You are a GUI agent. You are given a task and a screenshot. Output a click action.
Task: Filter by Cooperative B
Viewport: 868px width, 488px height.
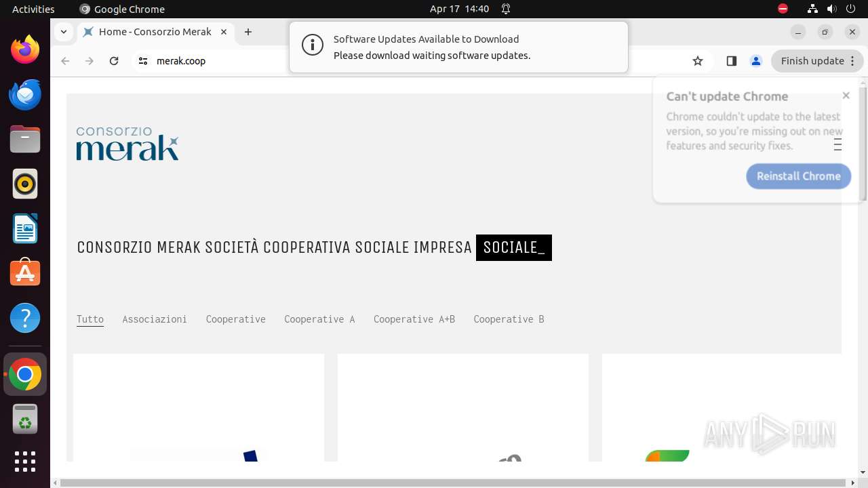click(509, 319)
